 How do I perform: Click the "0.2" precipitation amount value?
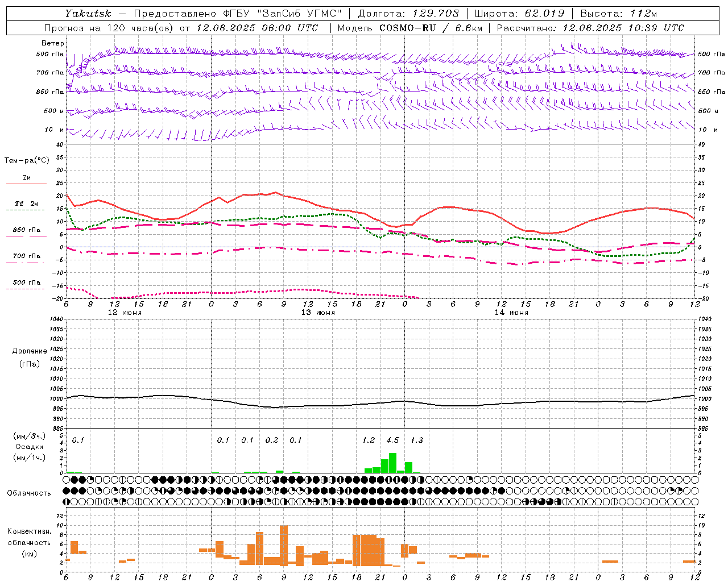(272, 440)
